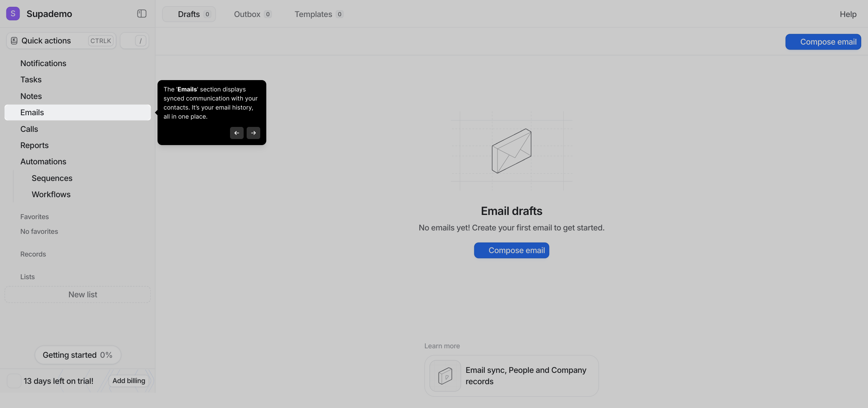
Task: Switch to the Outbox tab
Action: pyautogui.click(x=253, y=14)
